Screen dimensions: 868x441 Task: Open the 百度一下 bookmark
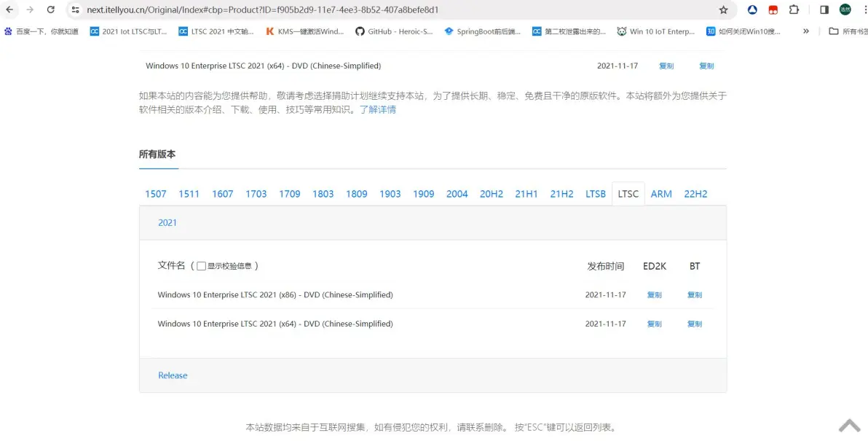pos(41,31)
